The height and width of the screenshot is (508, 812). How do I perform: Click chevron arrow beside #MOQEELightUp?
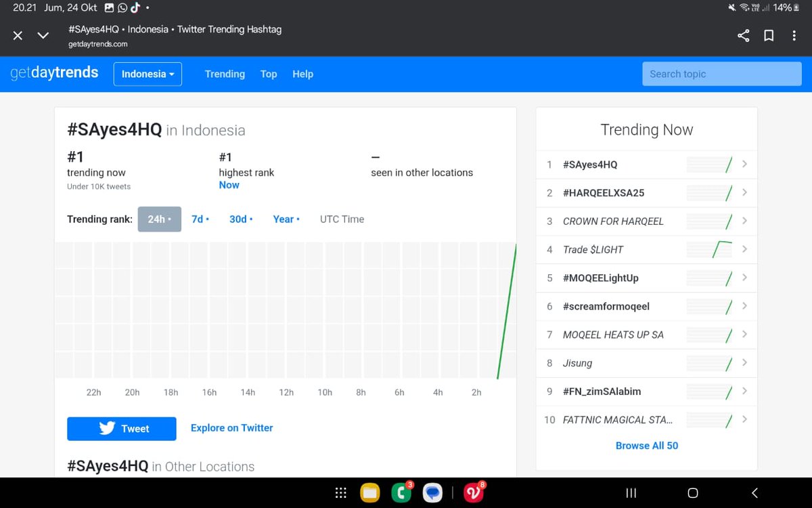744,278
